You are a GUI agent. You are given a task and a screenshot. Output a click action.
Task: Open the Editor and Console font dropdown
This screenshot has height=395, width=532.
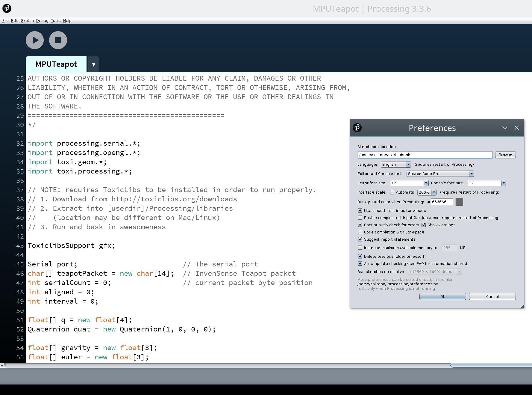click(440, 174)
